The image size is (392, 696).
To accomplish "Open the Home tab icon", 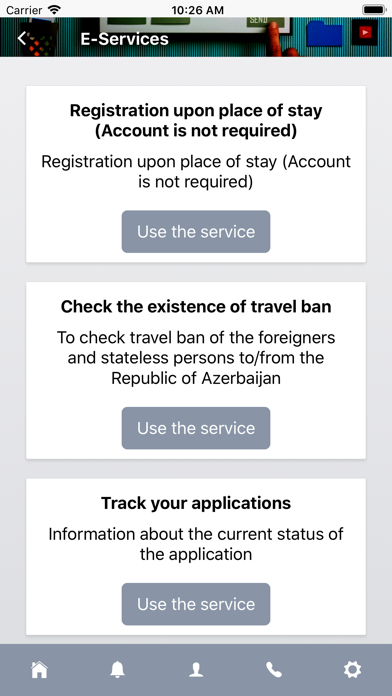I will [39, 669].
